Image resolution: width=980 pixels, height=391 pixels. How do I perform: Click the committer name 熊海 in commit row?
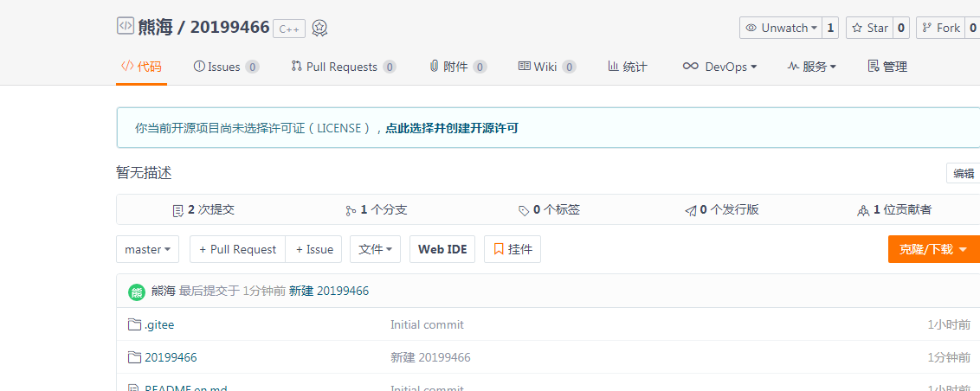[163, 291]
